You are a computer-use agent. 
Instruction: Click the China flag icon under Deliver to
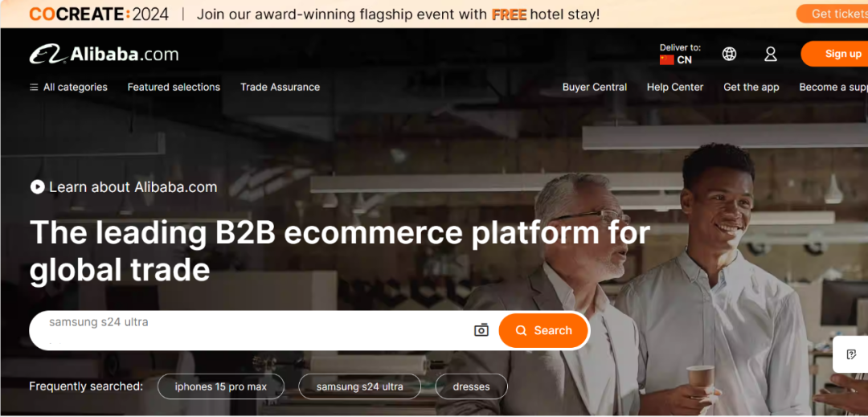pos(666,59)
